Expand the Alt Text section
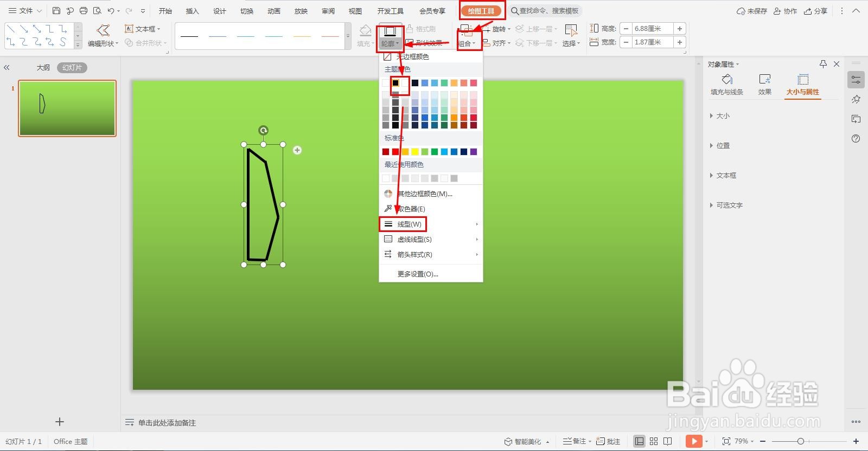Screen dimensions: 868x451 coord(726,205)
